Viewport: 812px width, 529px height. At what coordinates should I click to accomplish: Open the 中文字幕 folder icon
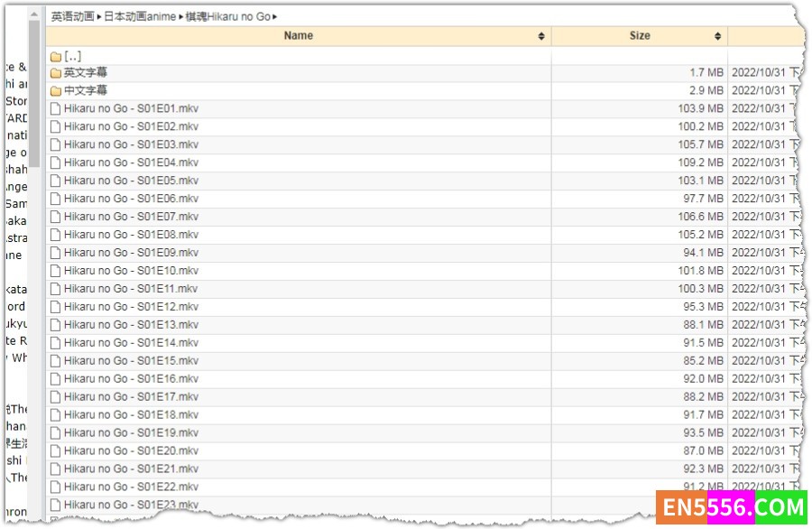click(56, 91)
